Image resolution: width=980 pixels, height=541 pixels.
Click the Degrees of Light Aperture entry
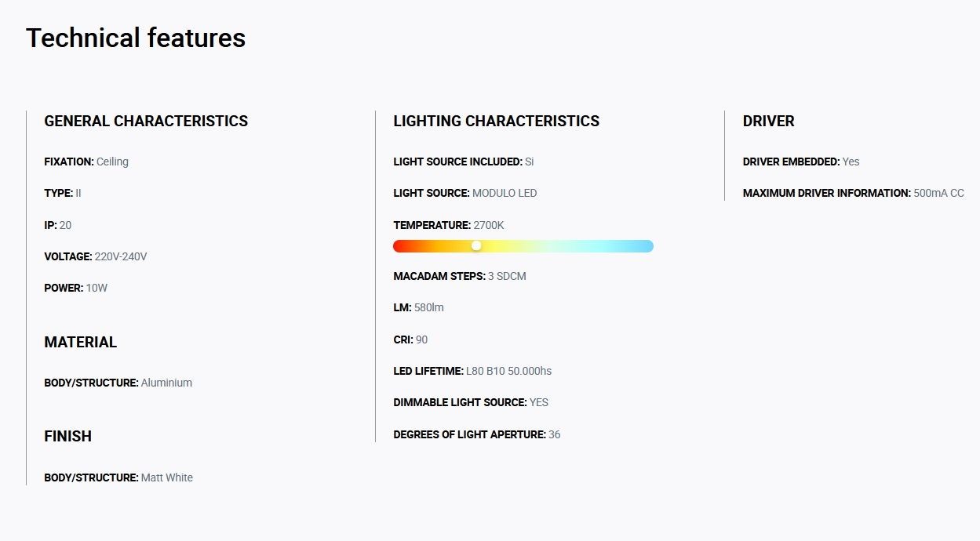coord(477,434)
